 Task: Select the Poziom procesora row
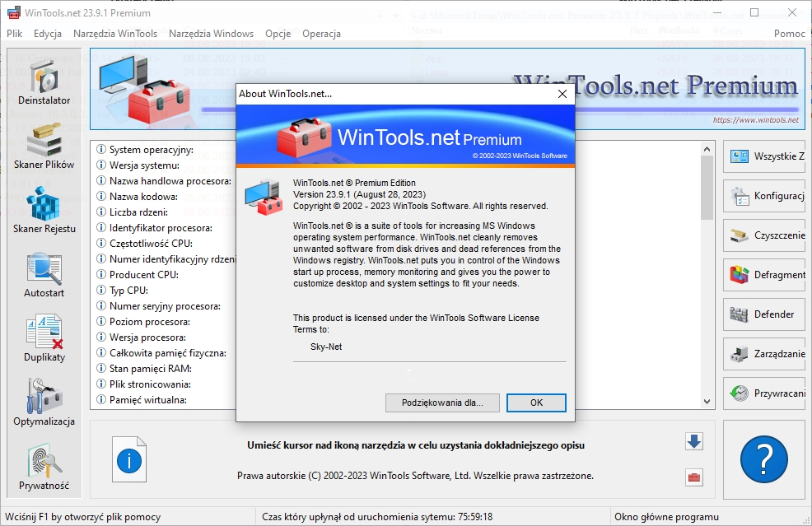[x=143, y=322]
